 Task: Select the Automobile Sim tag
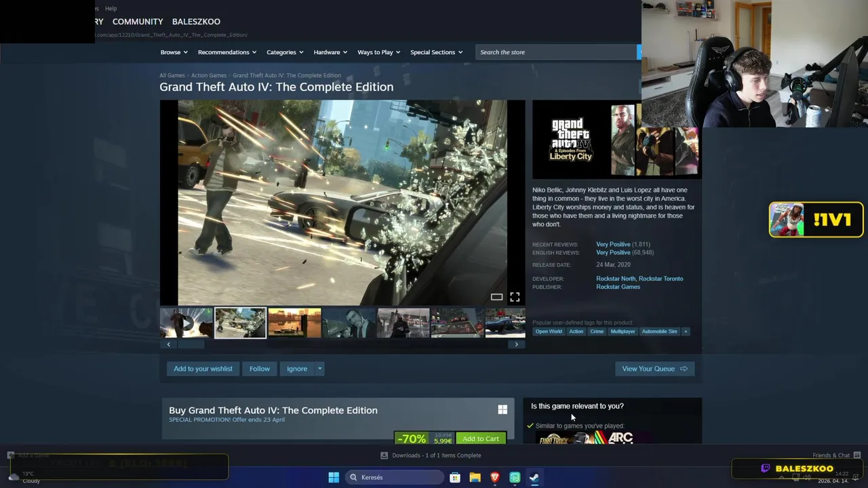[659, 331]
